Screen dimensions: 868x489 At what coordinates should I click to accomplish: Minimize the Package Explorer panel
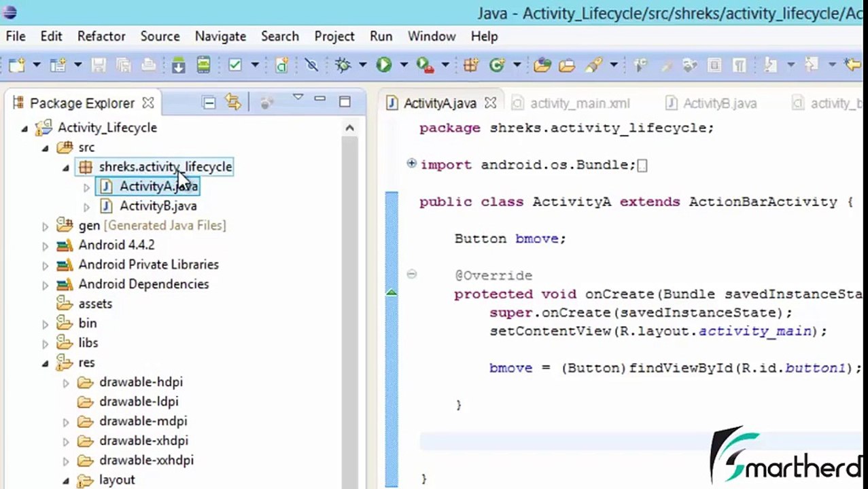[319, 100]
